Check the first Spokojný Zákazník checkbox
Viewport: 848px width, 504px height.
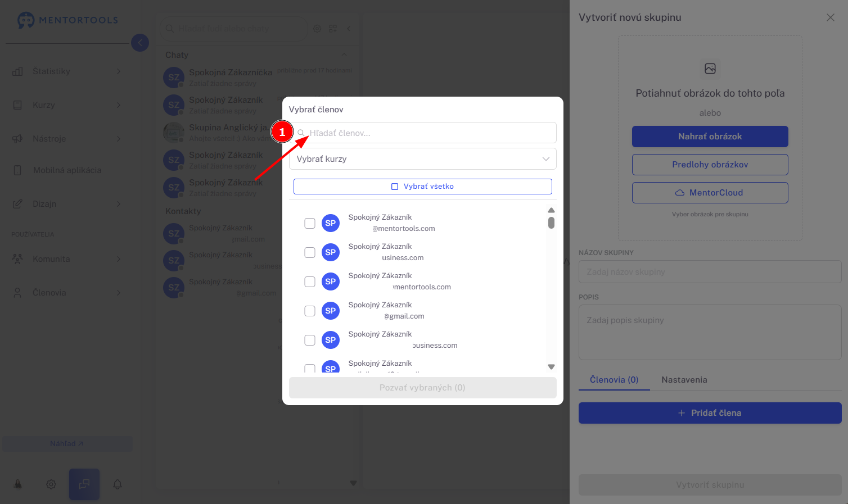(310, 223)
